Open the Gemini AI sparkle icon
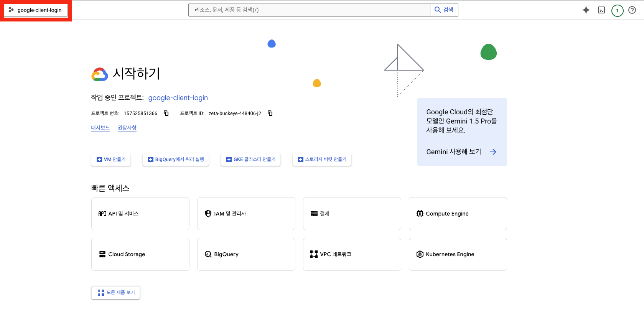 pyautogui.click(x=586, y=10)
